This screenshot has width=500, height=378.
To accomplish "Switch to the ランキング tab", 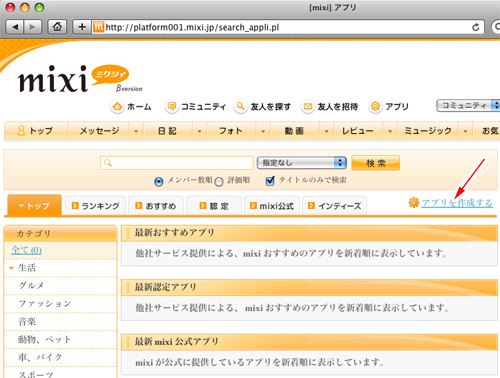I will coord(95,206).
